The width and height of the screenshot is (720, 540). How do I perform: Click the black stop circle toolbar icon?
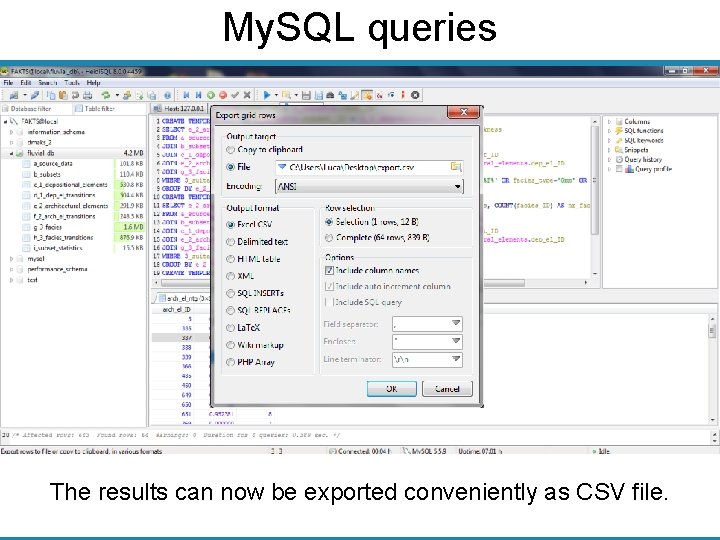coord(415,95)
